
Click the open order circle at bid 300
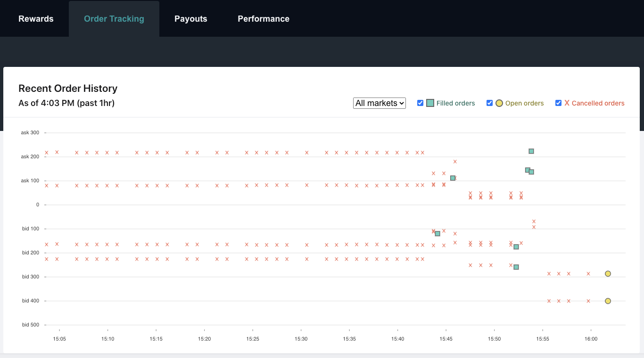[x=608, y=274]
